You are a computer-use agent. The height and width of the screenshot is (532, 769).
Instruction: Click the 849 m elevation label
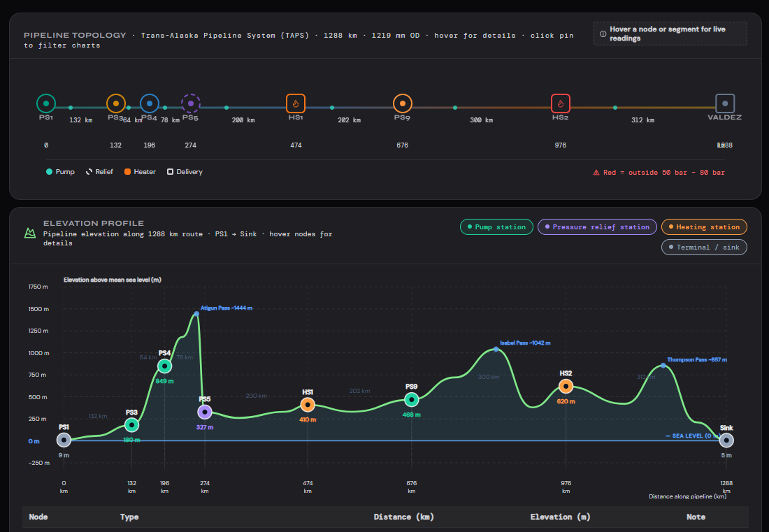click(x=165, y=381)
